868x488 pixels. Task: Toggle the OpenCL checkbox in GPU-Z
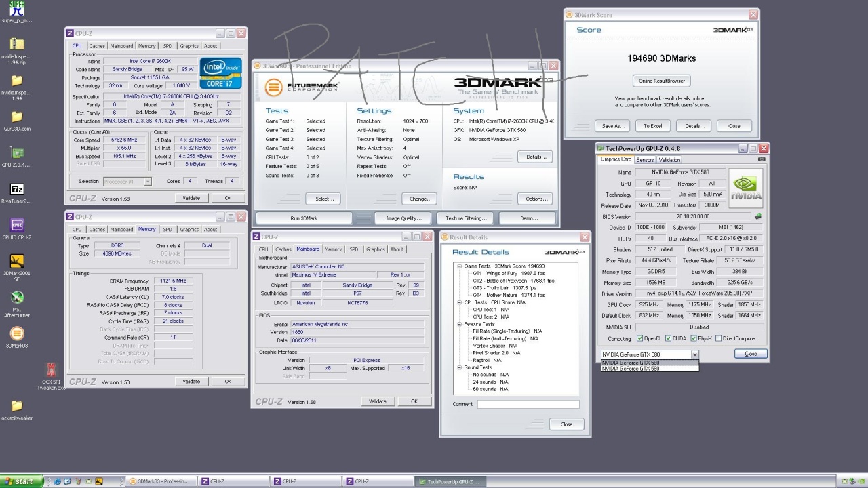pos(639,338)
